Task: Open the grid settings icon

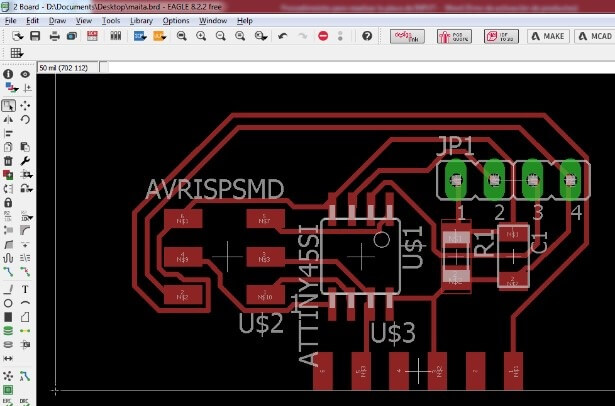Action: (17, 53)
